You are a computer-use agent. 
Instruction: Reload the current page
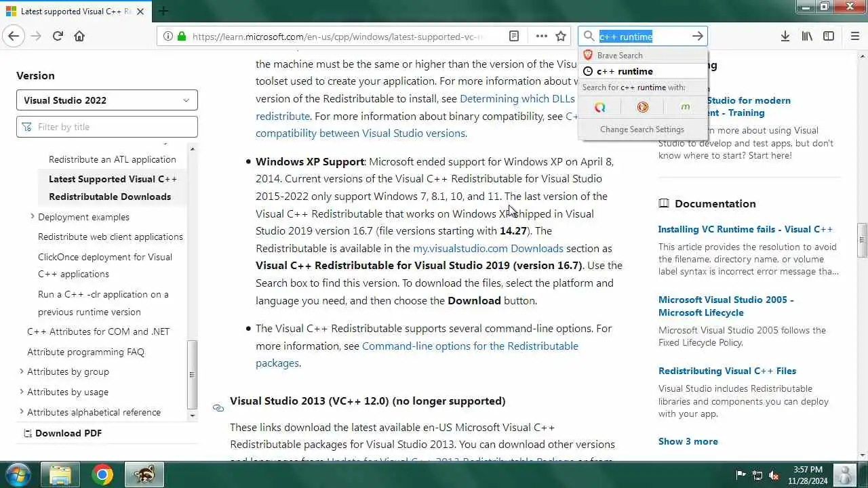click(58, 36)
